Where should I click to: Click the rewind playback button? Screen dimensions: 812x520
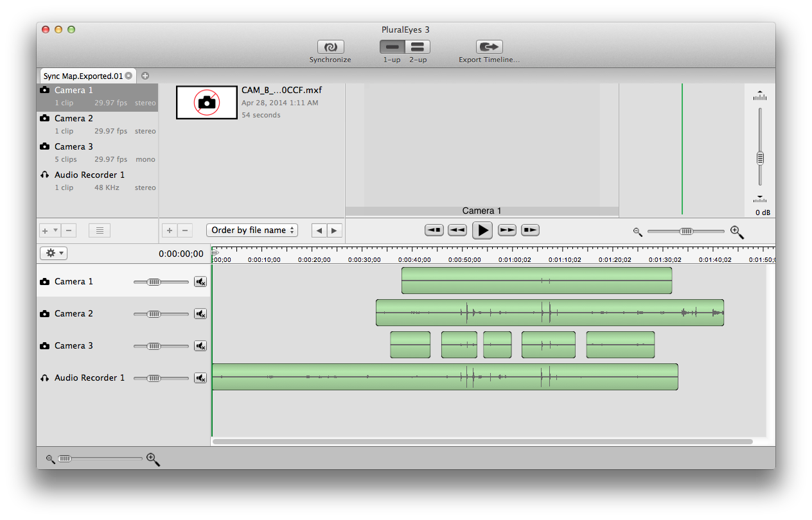pos(457,230)
